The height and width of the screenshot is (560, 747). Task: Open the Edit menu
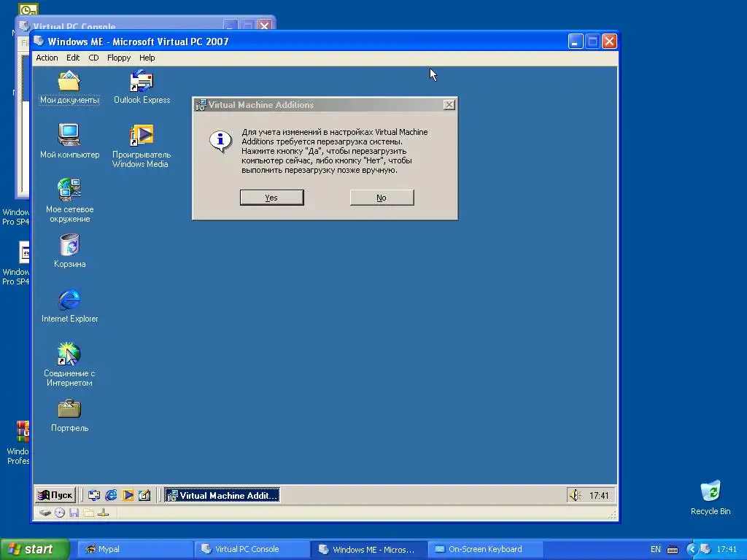point(73,58)
